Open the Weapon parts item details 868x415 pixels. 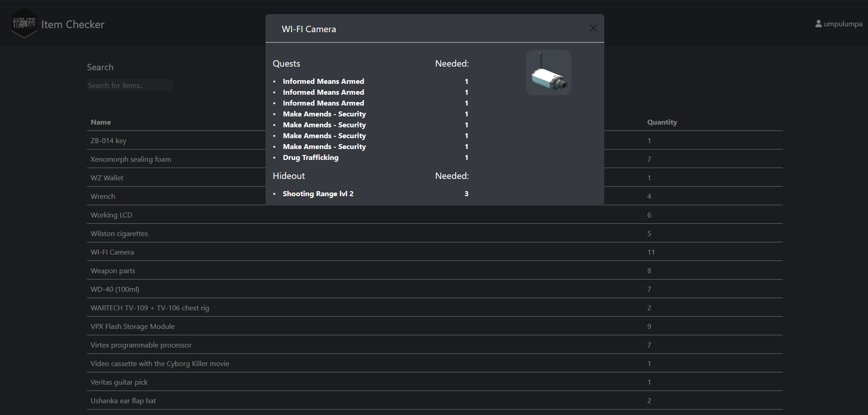click(113, 271)
